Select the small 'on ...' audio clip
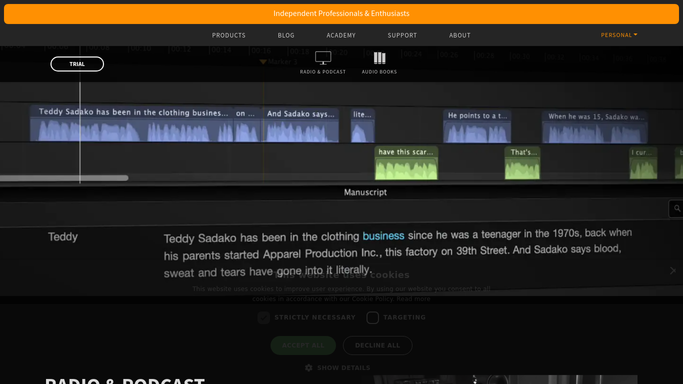The image size is (683, 384). [247, 125]
